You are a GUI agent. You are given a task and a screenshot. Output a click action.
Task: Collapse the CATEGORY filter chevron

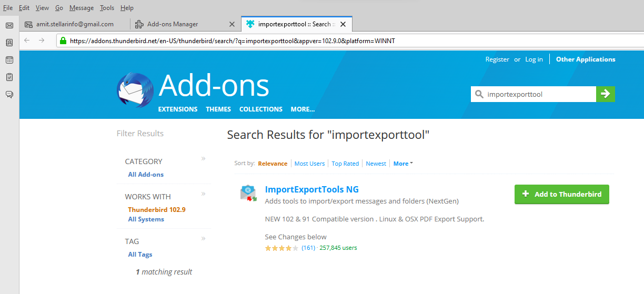204,158
